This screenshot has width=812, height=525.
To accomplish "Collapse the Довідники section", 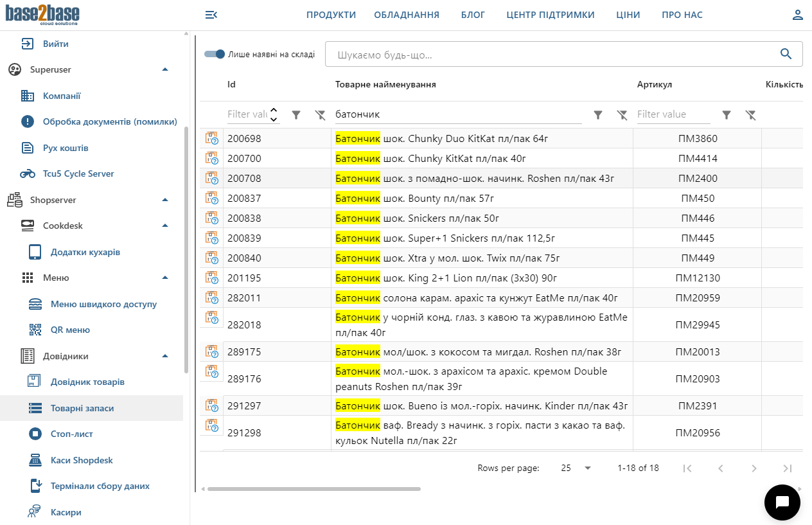I will click(x=165, y=356).
